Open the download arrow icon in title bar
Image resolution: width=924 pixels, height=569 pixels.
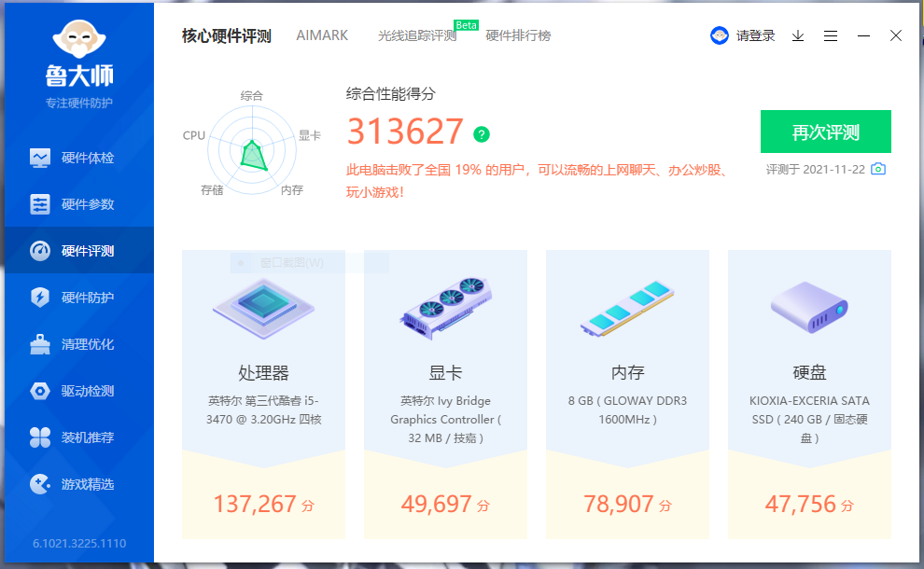(798, 35)
